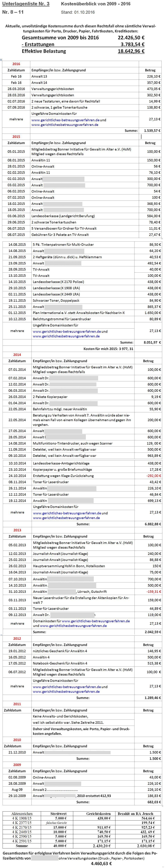167x868 pixels.
Task: Click the 2016 year header cell
Action: (x=16, y=64)
